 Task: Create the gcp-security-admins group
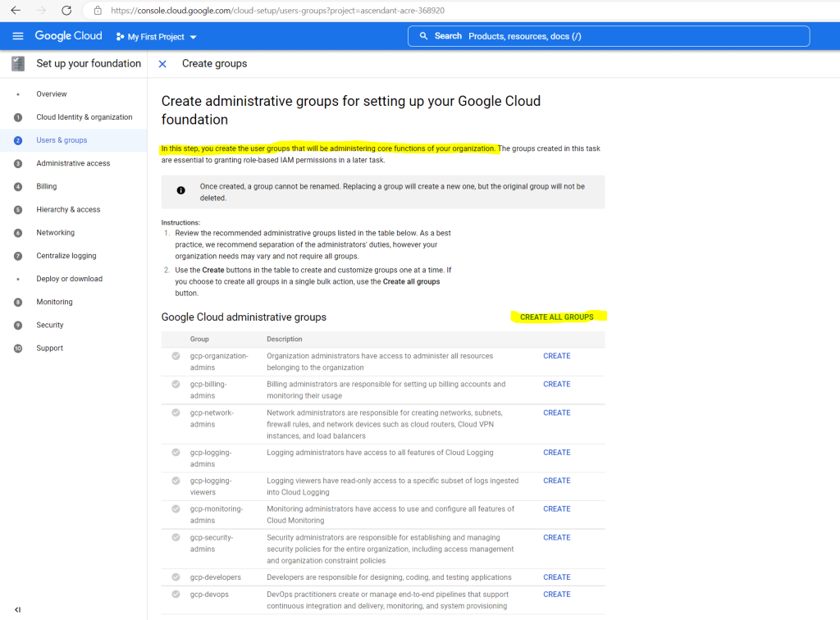click(x=557, y=537)
